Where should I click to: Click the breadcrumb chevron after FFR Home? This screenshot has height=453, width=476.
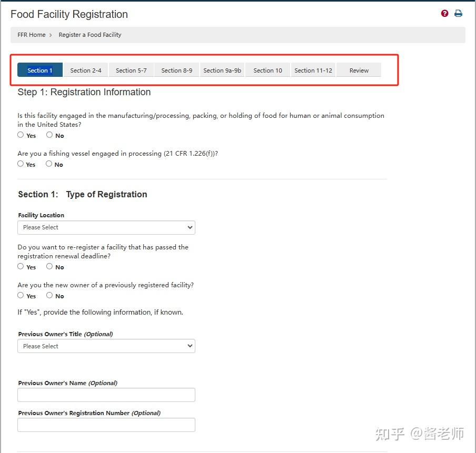pyautogui.click(x=51, y=35)
